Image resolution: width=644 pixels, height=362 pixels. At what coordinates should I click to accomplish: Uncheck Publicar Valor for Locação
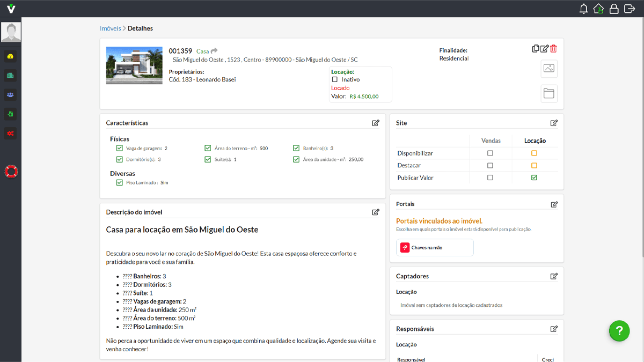tap(534, 178)
